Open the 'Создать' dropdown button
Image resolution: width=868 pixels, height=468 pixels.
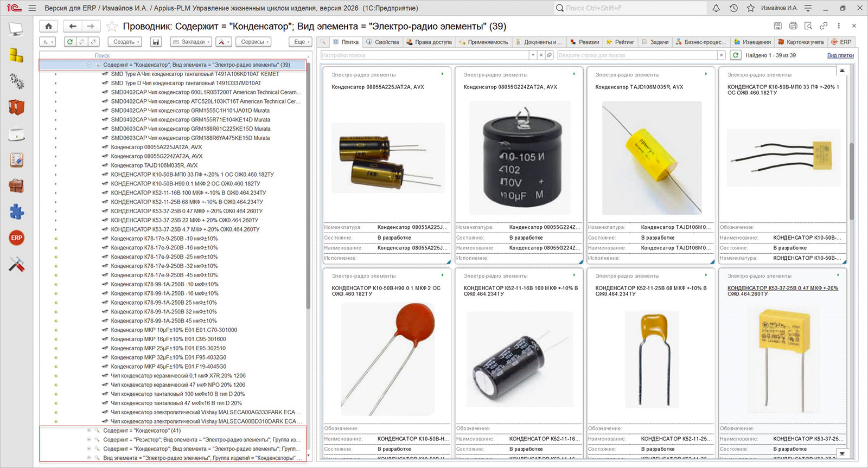point(126,42)
